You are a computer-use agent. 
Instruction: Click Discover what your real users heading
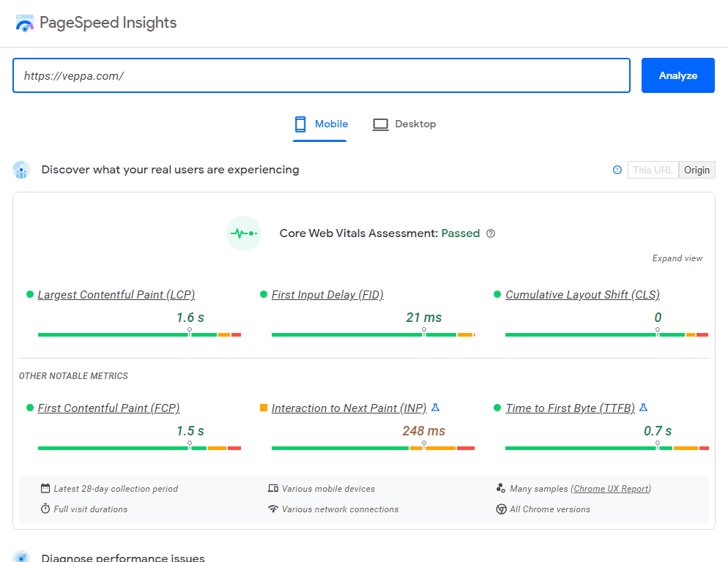pos(170,170)
